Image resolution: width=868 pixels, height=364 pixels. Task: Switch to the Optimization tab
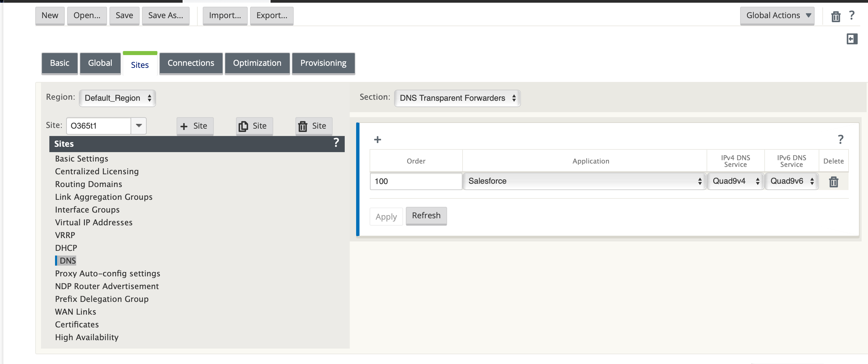tap(257, 63)
